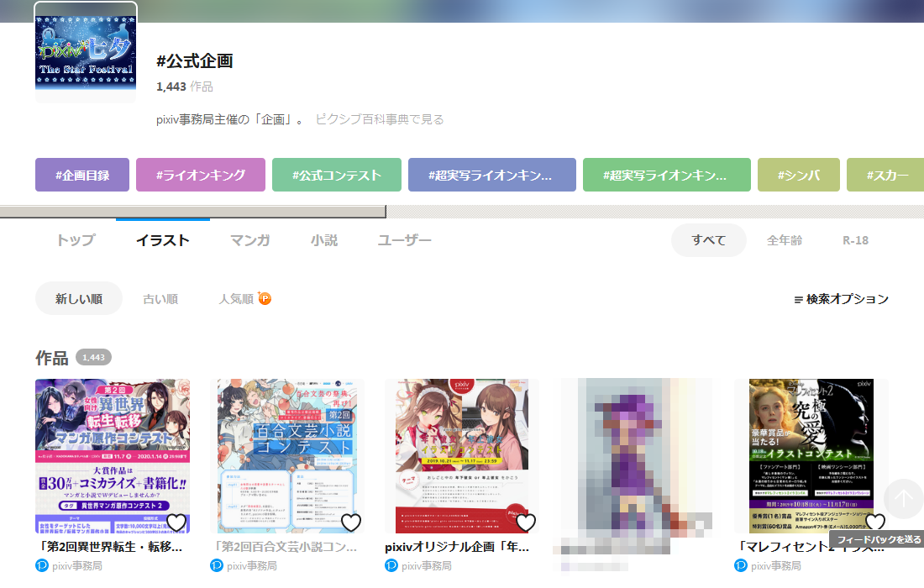924x588 pixels.
Task: Click the tag list horizontal scrollbar
Action: pos(192,212)
